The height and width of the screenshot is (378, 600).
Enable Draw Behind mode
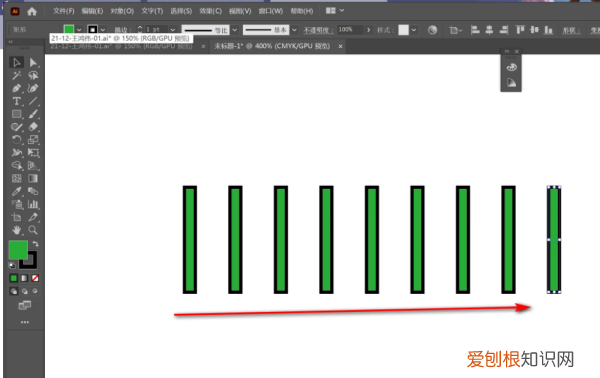[24, 291]
